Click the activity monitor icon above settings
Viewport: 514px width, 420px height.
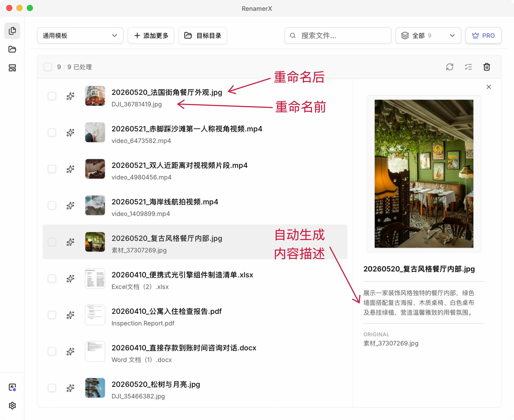(12, 387)
